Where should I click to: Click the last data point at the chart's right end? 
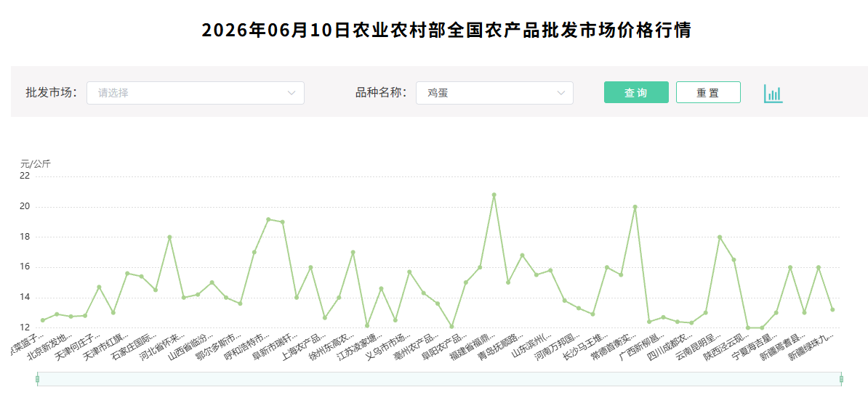tap(832, 309)
